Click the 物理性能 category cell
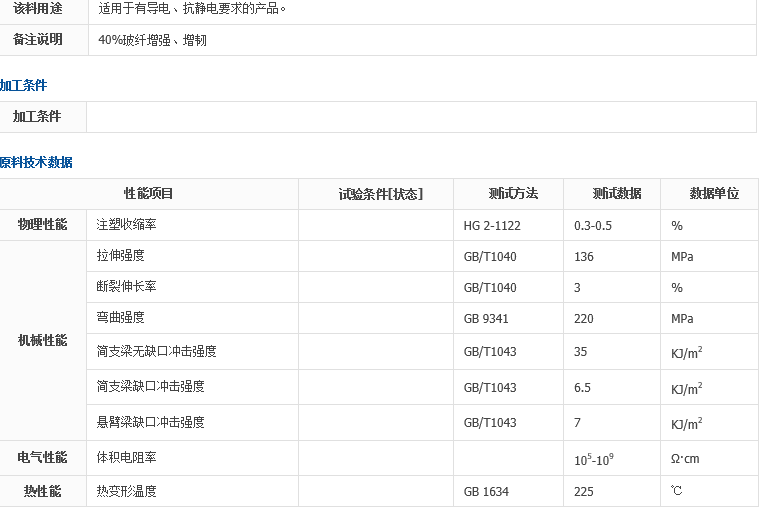Screen dimensions: 768x507 [43, 225]
